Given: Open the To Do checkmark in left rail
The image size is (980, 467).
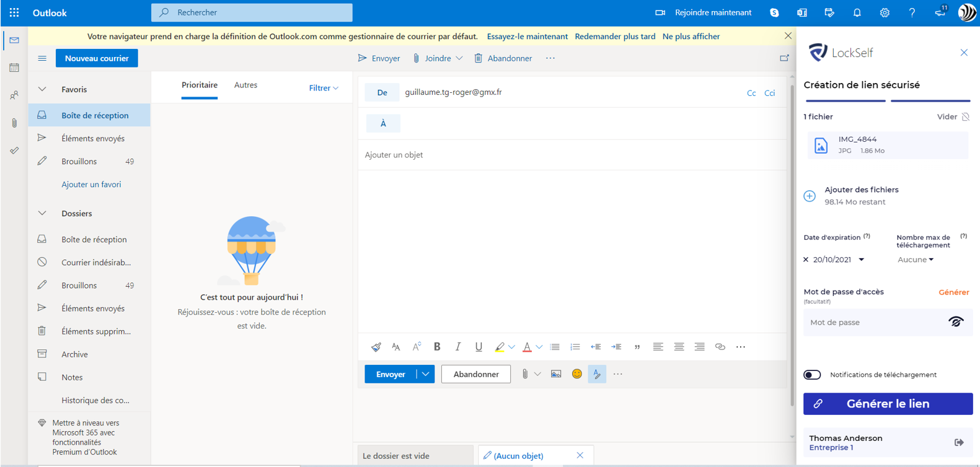Looking at the screenshot, I should [14, 151].
